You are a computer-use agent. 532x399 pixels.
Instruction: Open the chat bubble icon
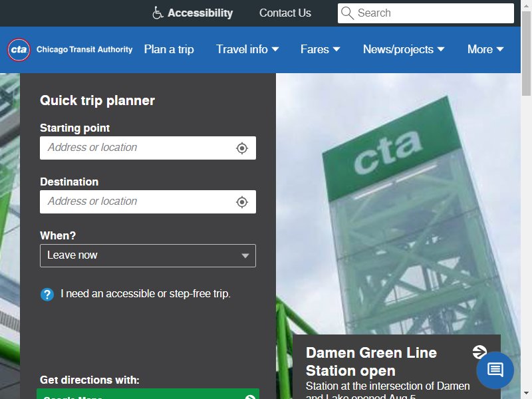[x=495, y=370]
